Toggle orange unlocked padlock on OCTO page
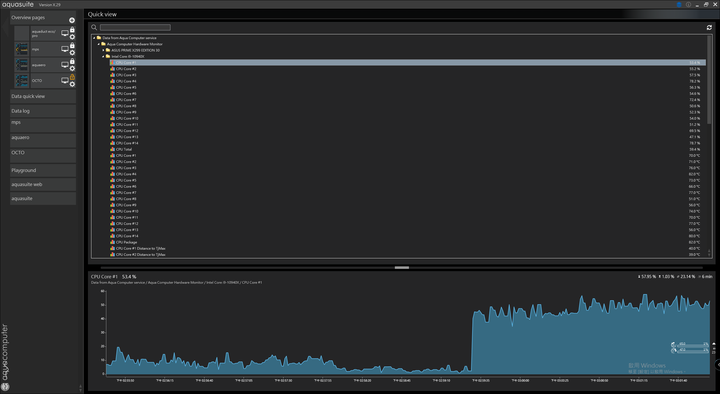 tap(72, 77)
